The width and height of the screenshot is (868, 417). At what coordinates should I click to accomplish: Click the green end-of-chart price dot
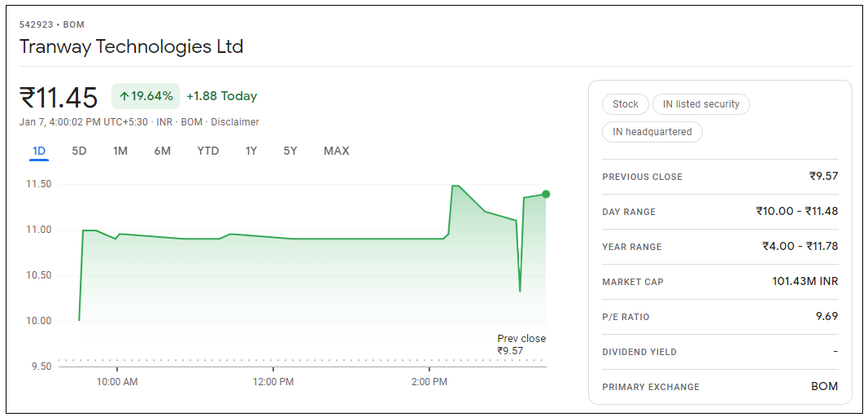[x=546, y=194]
